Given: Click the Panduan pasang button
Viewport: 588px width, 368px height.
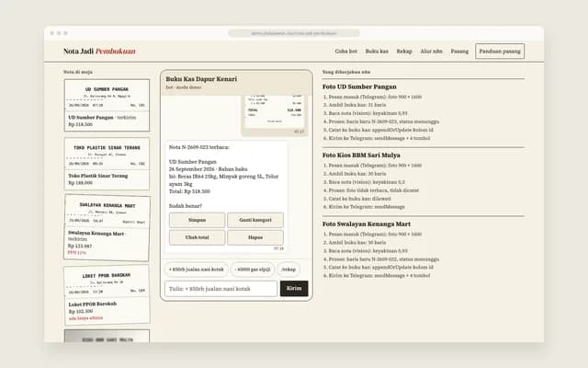Looking at the screenshot, I should (500, 52).
